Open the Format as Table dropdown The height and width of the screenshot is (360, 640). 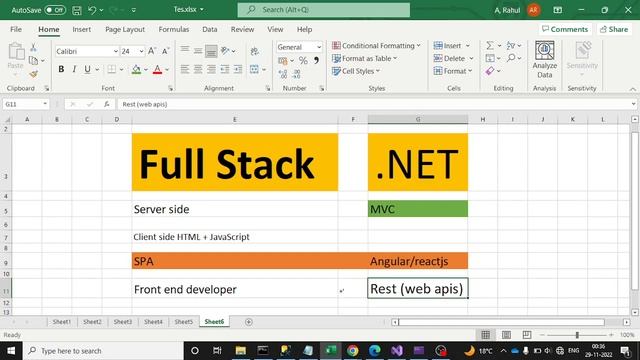click(x=364, y=58)
